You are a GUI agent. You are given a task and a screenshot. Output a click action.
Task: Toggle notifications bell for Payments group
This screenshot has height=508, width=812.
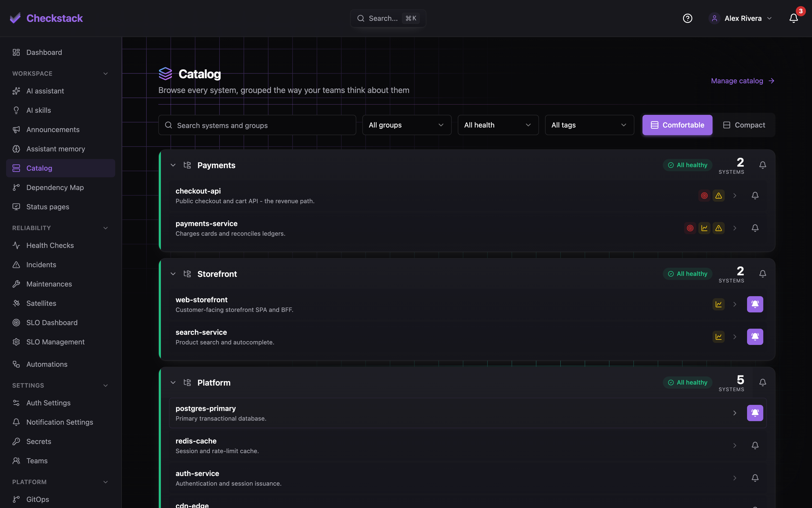tap(763, 165)
